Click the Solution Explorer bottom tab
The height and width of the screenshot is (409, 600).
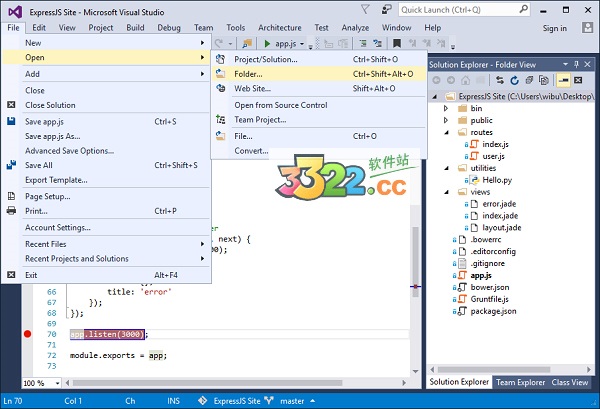click(x=459, y=382)
